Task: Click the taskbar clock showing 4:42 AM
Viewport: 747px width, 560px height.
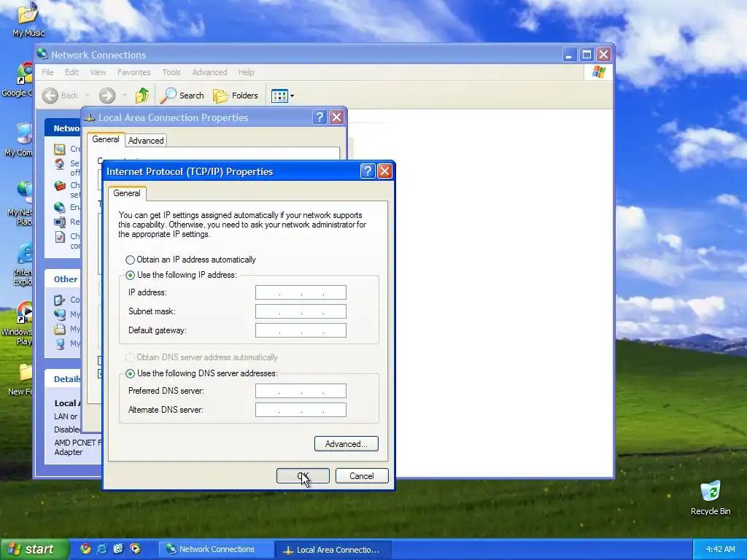Action: coord(720,550)
